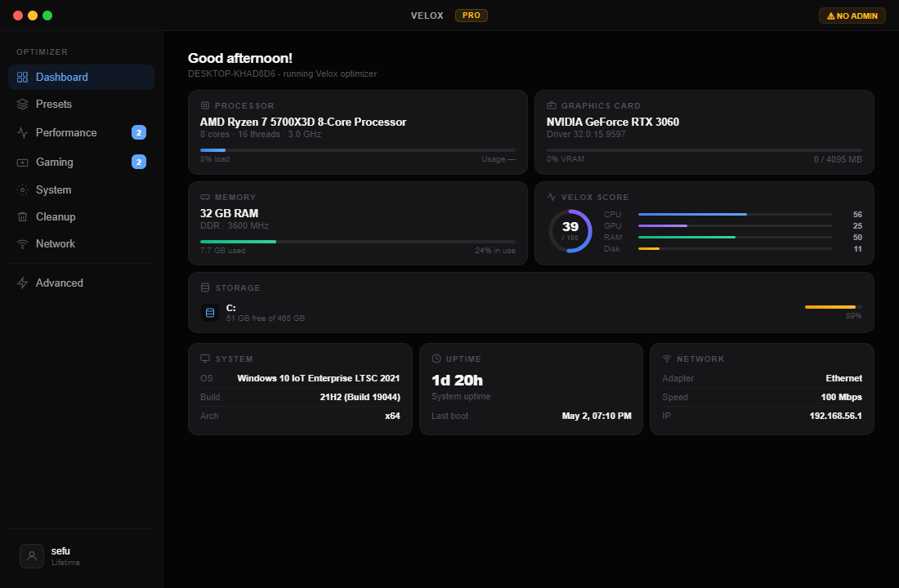Click the Gaming controller icon
This screenshot has height=588, width=899.
click(x=22, y=163)
